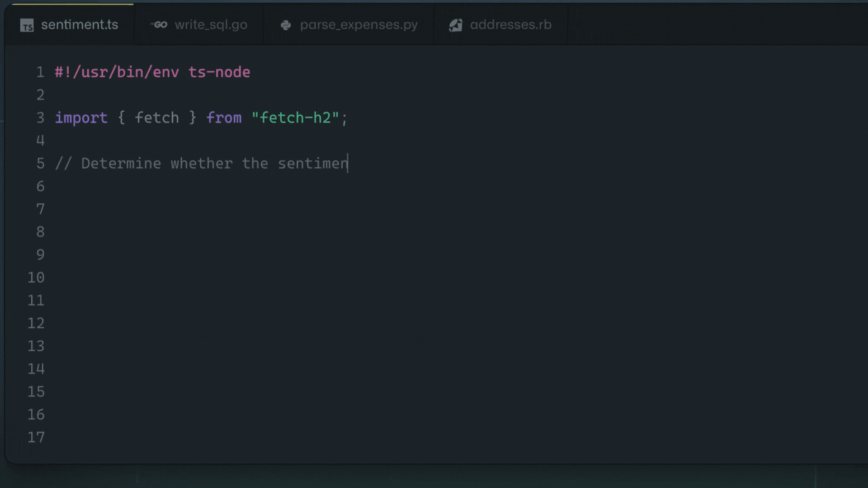The image size is (868, 488).
Task: Click the Python icon on parse_expenses.py tab
Action: tap(286, 25)
